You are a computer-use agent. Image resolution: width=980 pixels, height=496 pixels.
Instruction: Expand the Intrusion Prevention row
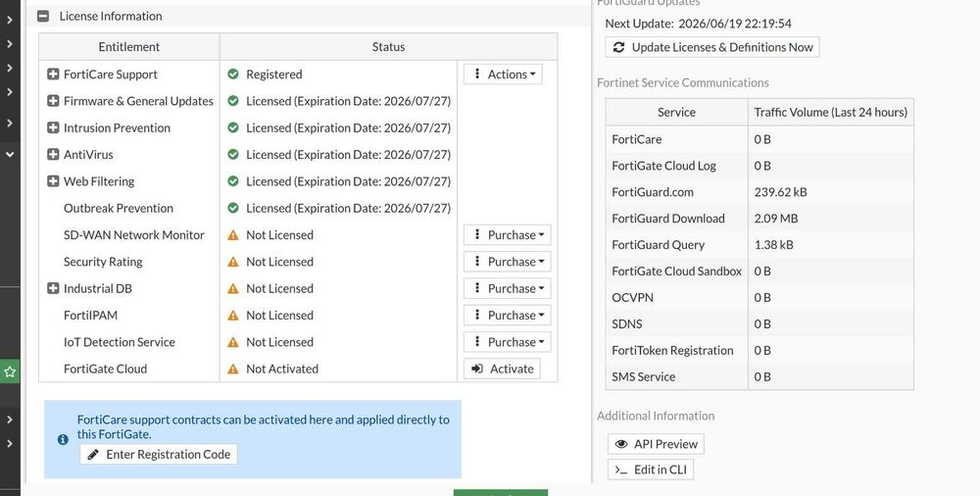[x=53, y=127]
